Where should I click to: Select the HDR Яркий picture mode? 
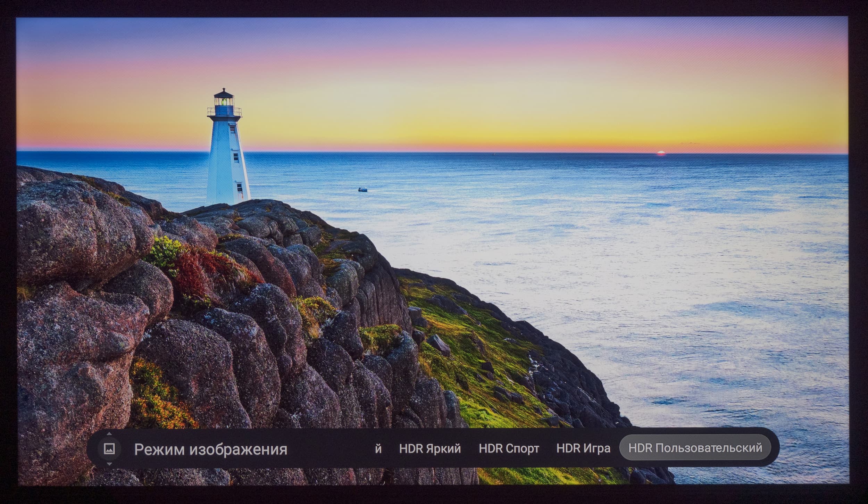pyautogui.click(x=430, y=448)
